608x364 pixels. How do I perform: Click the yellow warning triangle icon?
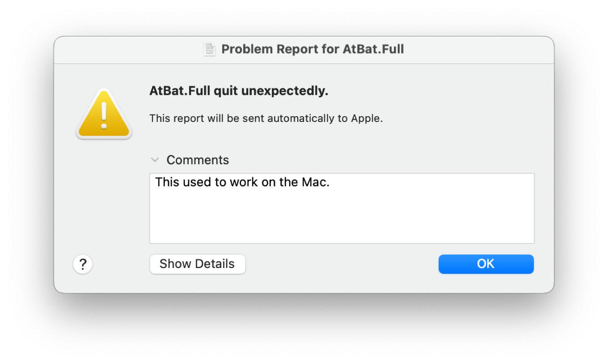click(x=104, y=114)
